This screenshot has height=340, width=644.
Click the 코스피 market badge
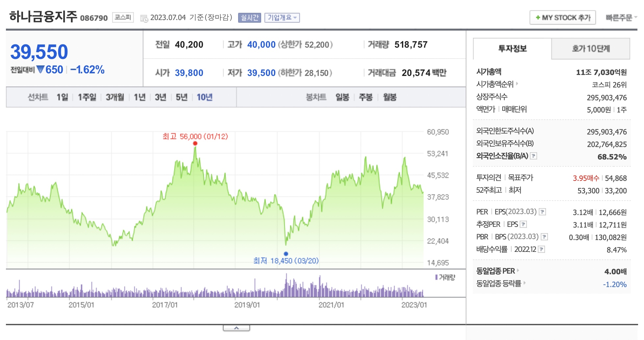[x=123, y=17]
